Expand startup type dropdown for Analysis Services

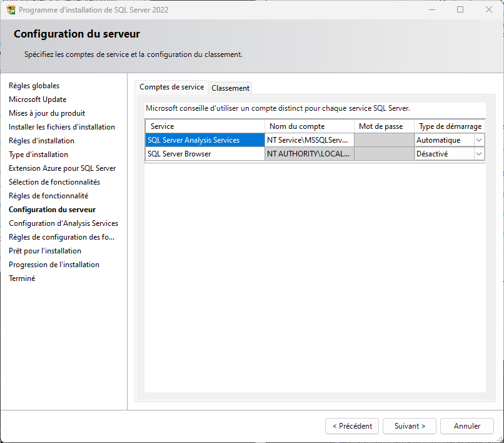click(478, 140)
